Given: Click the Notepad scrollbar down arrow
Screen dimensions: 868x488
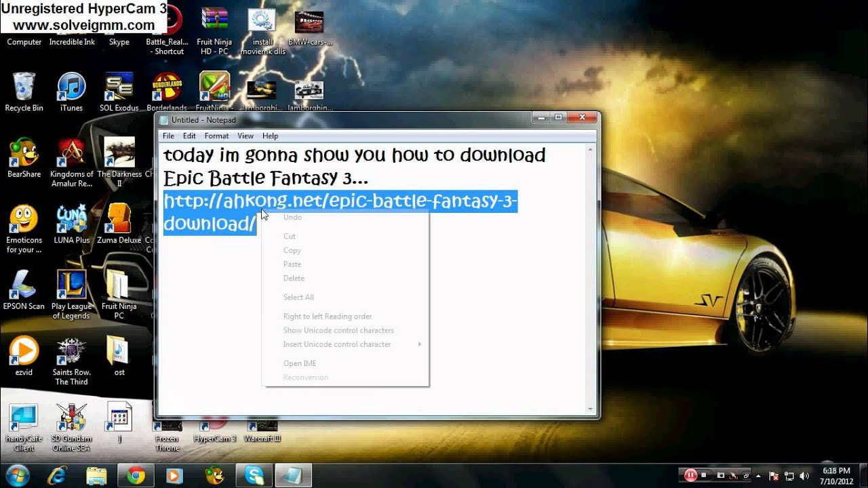Looking at the screenshot, I should [591, 409].
